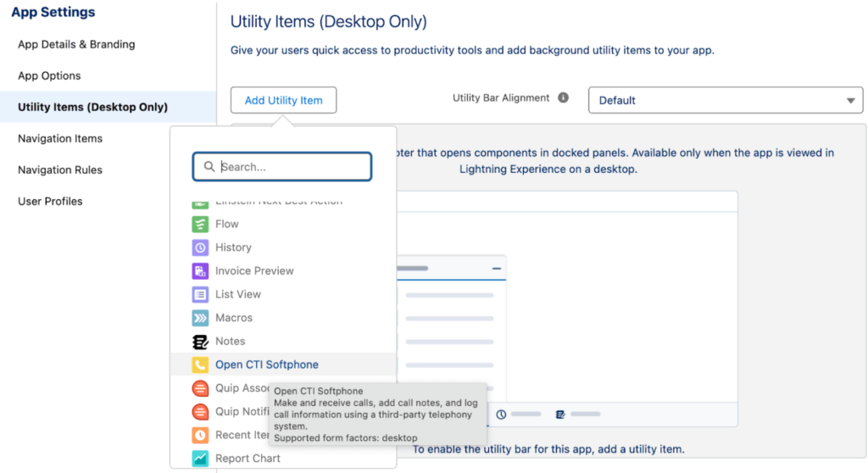Select User Profiles in sidebar
The height and width of the screenshot is (473, 868).
click(50, 201)
